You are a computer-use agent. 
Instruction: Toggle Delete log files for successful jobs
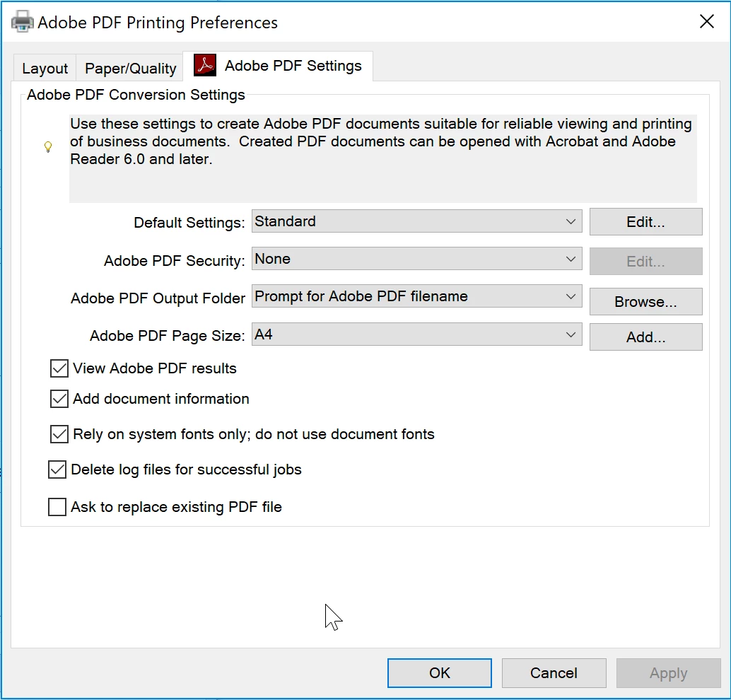(x=57, y=469)
